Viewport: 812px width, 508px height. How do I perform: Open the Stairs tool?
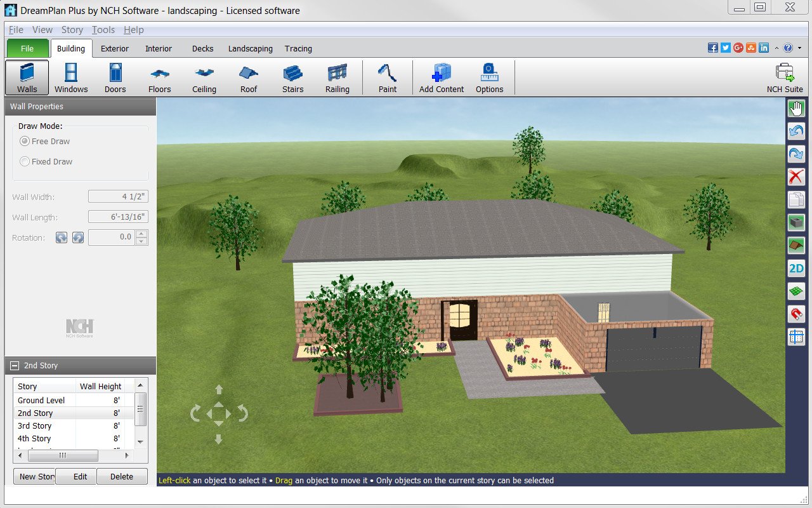click(x=292, y=76)
